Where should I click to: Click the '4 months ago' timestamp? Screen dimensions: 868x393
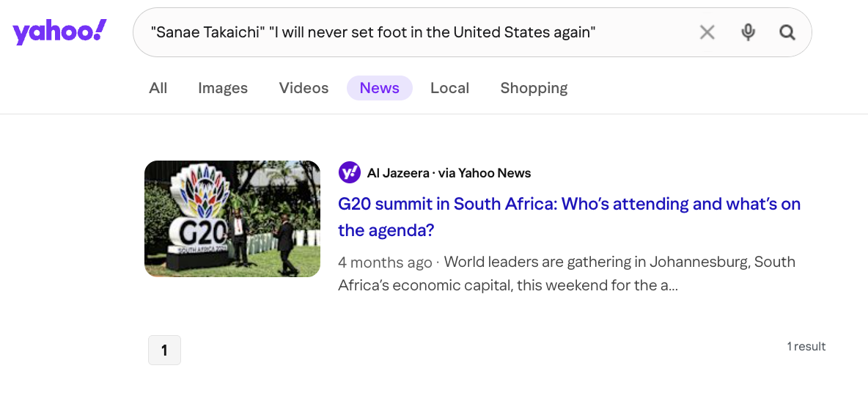point(385,262)
